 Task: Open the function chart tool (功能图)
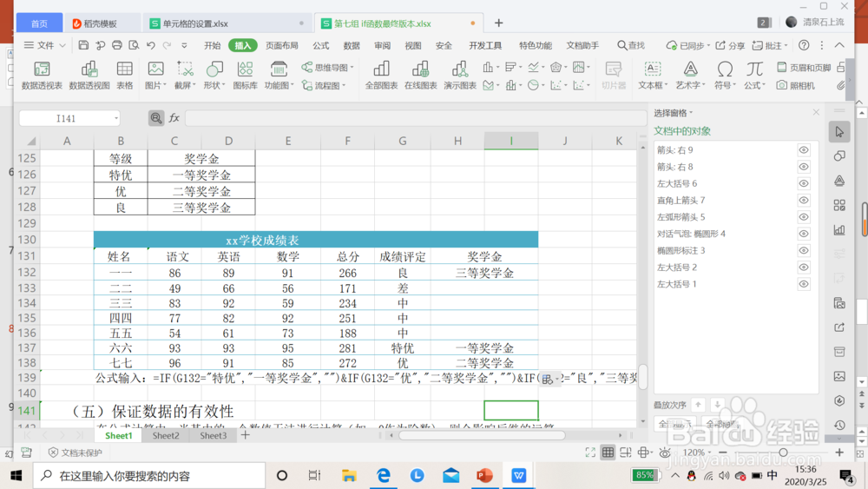tap(279, 75)
